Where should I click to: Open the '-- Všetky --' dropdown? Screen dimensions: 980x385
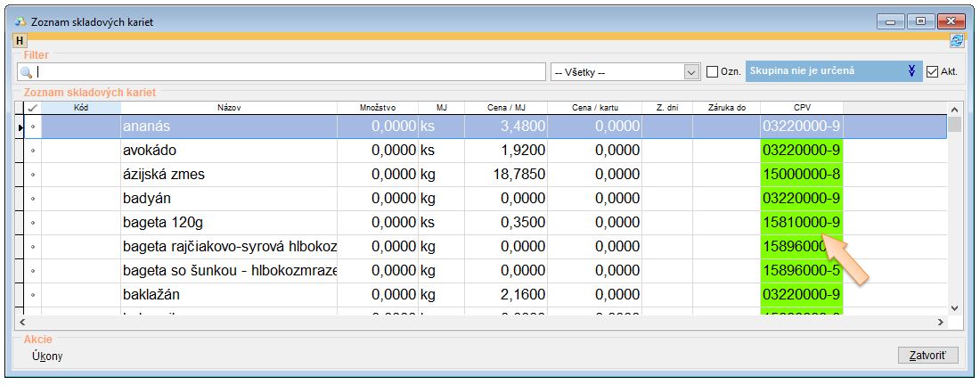(691, 72)
